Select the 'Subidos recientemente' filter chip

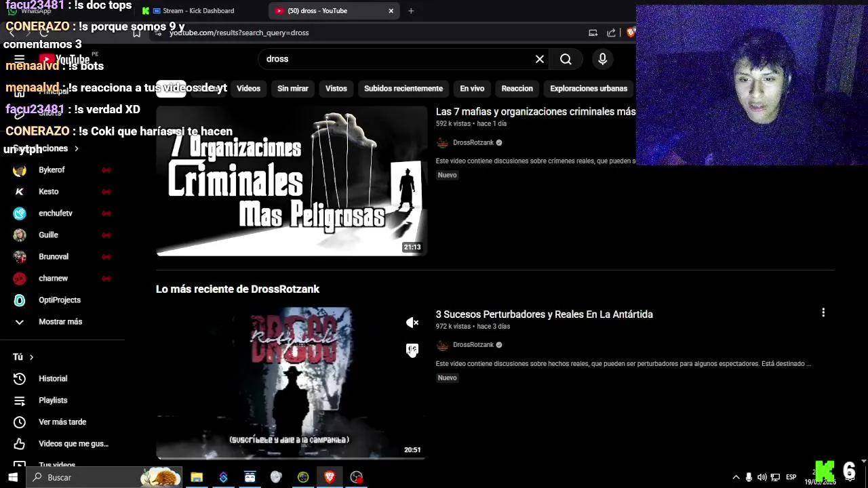point(403,88)
